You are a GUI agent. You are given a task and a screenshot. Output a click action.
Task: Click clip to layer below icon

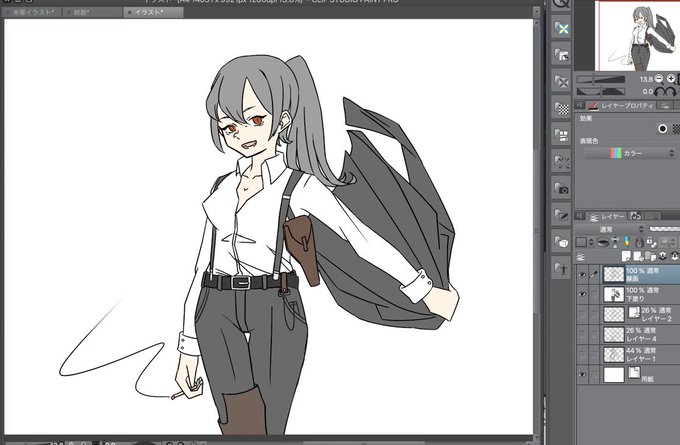click(x=602, y=242)
